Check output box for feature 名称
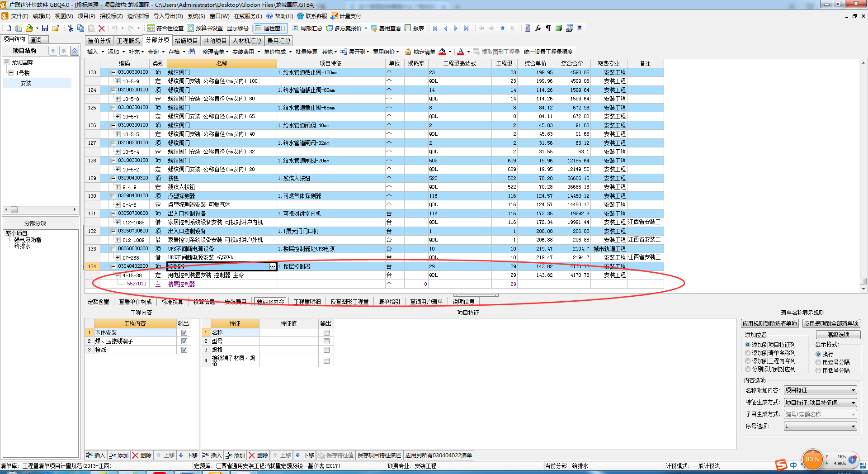The height and width of the screenshot is (474, 868). [x=326, y=332]
